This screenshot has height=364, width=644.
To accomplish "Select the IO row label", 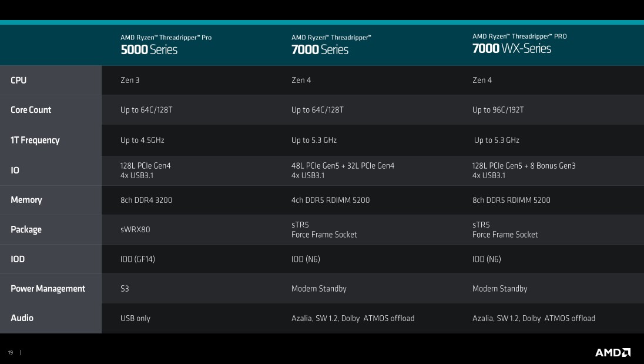I will click(x=15, y=171).
